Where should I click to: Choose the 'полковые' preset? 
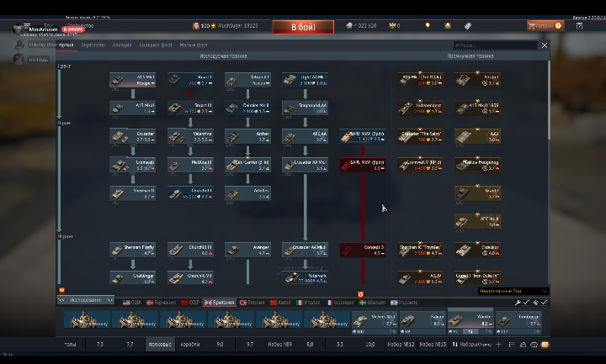[x=160, y=345]
